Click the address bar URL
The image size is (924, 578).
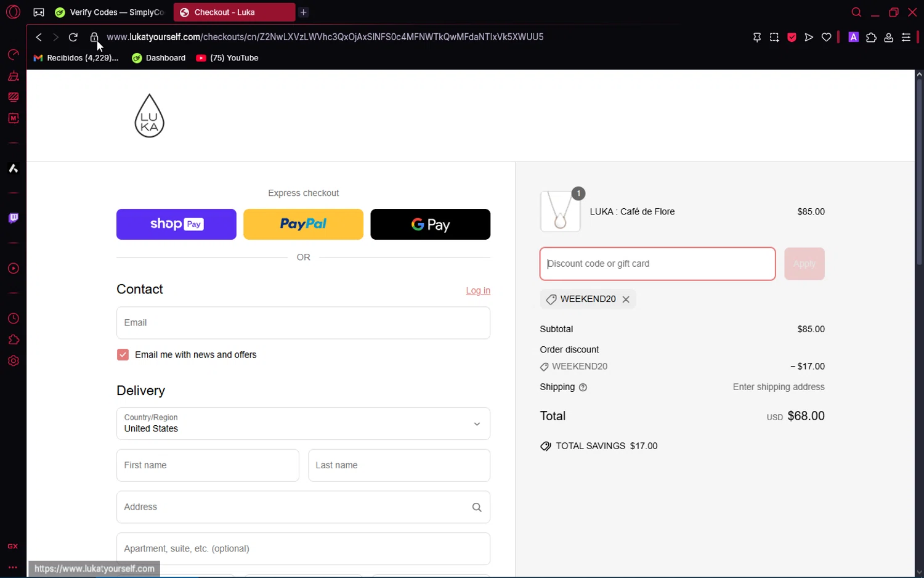click(325, 37)
